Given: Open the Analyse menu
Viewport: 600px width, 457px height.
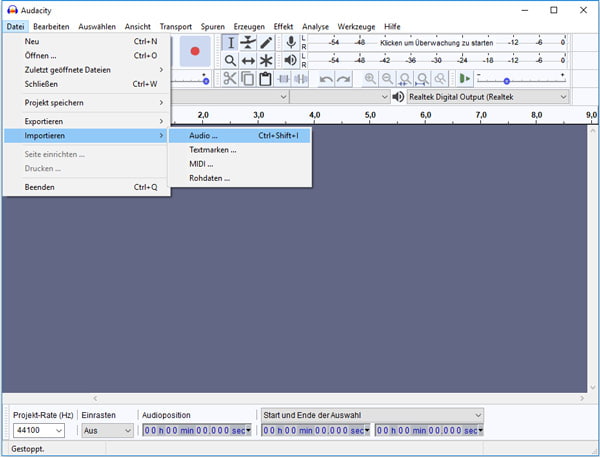Looking at the screenshot, I should click(315, 26).
